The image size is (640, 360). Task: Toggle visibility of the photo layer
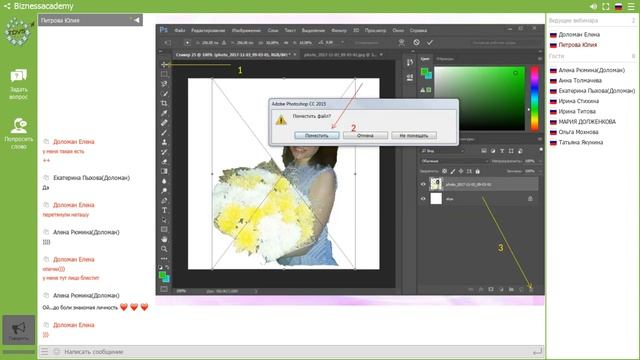tap(423, 184)
